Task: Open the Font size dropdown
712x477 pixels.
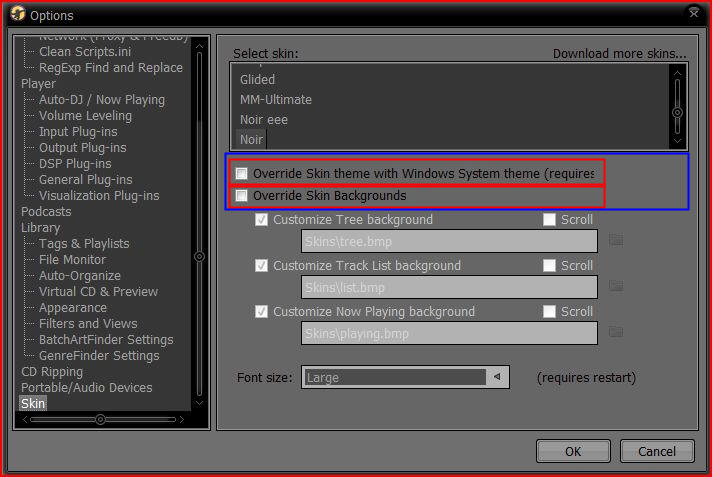Action: [495, 377]
